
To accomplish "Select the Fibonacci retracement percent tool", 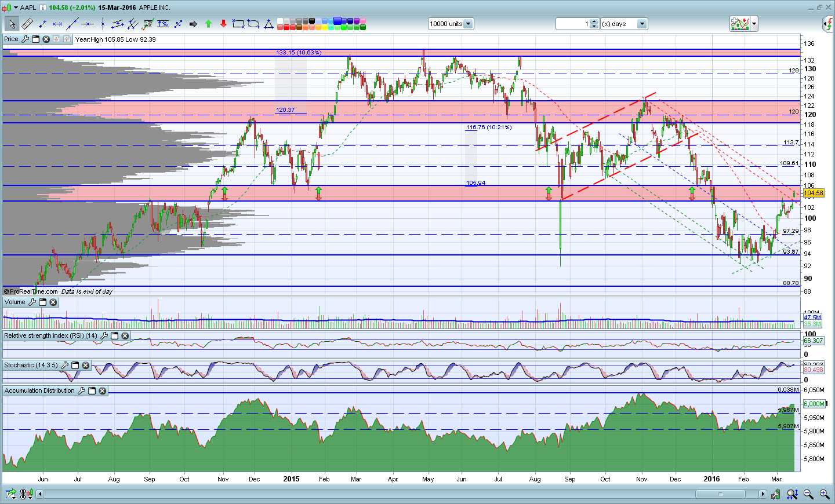I will [163, 24].
